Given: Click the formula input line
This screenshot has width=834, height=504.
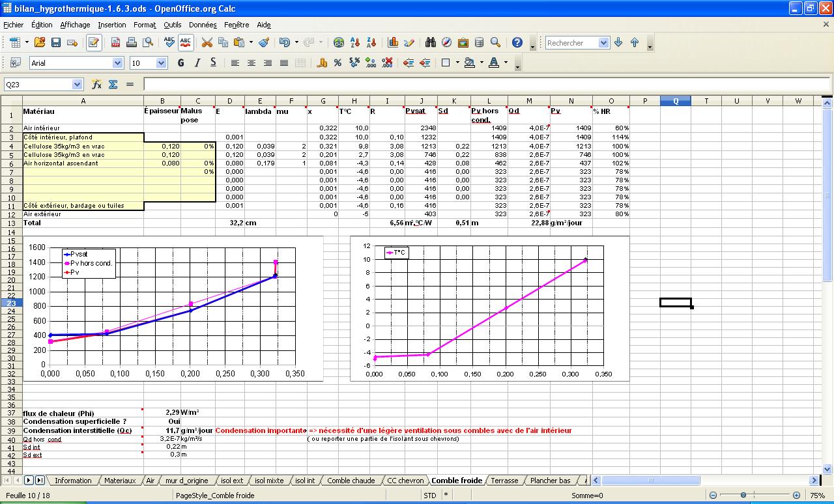Looking at the screenshot, I should [x=486, y=84].
